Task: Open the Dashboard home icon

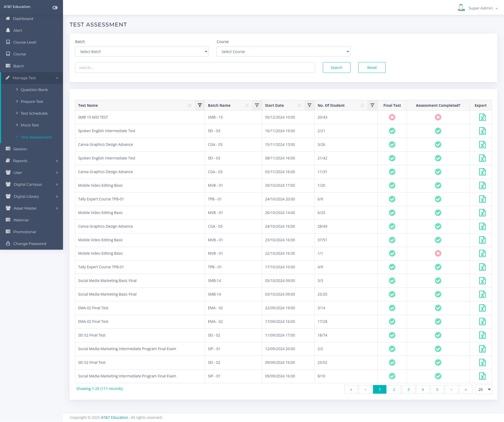Action: click(x=8, y=19)
